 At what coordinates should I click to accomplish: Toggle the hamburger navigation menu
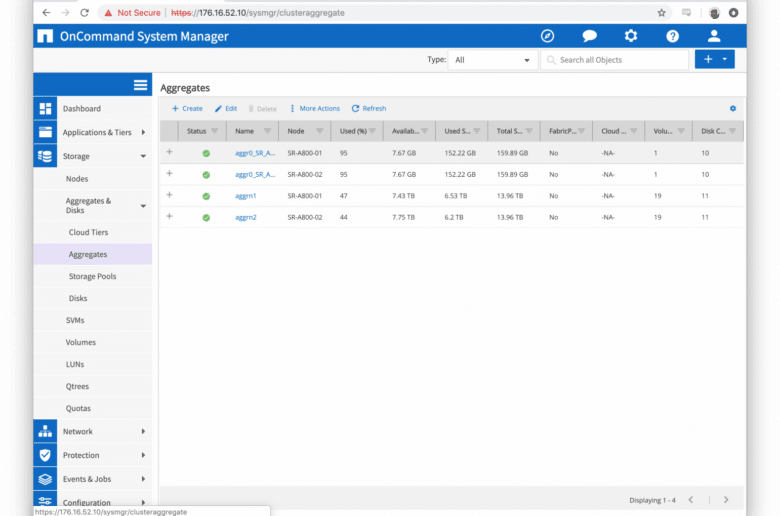coord(140,85)
